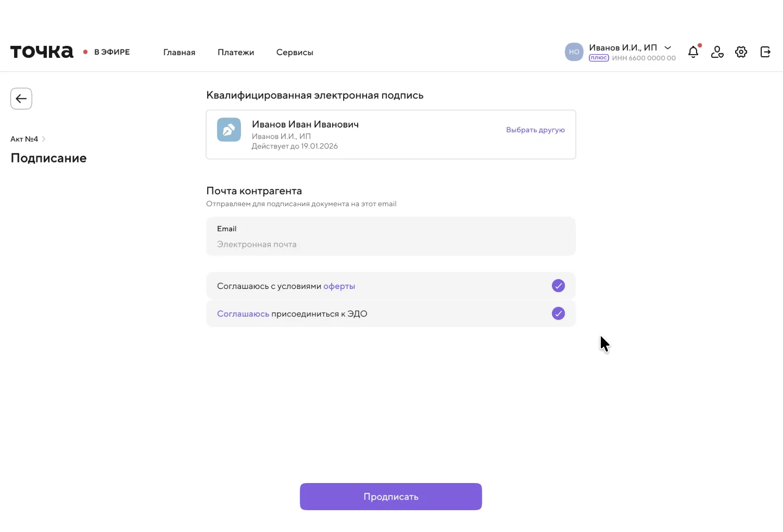The height and width of the screenshot is (532, 783).
Task: Click the electronic signature pen icon
Action: [x=229, y=130]
